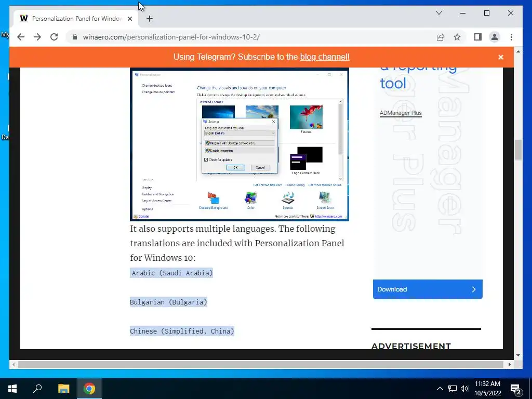This screenshot has height=399, width=532.
Task: Reload the winaero page
Action: pos(54,37)
